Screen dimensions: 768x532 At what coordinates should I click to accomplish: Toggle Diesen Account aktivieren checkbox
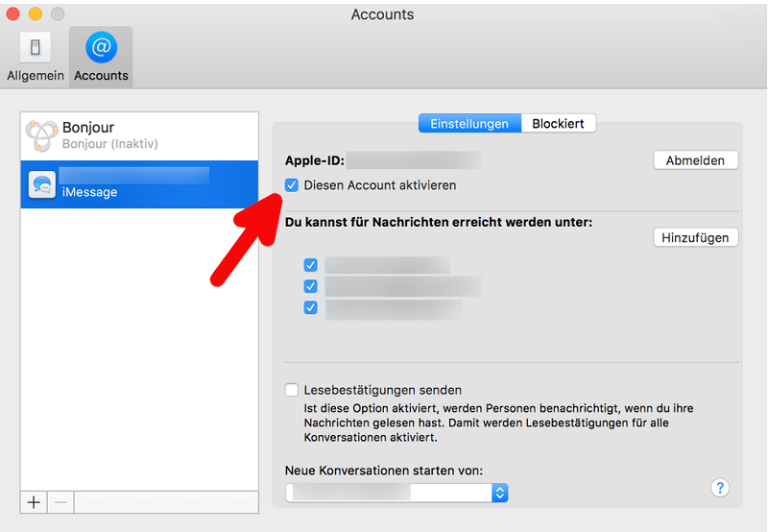(x=292, y=185)
